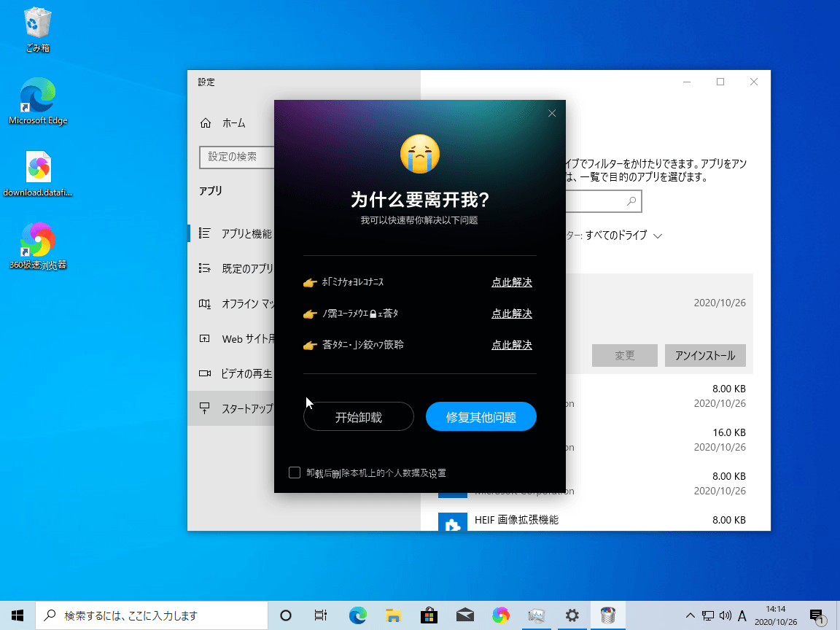Click the 开始卸载 button
This screenshot has height=630, width=840.
pos(358,417)
